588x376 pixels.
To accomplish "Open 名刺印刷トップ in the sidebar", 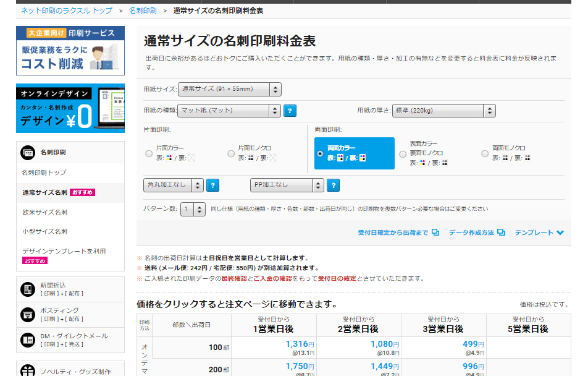I will (44, 173).
